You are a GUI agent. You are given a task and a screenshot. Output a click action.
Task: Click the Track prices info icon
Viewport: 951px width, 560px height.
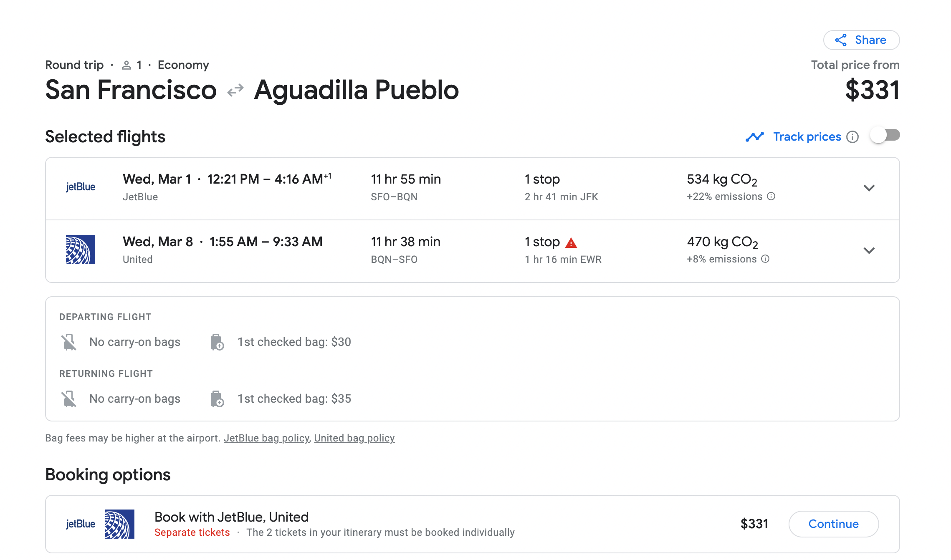click(852, 137)
